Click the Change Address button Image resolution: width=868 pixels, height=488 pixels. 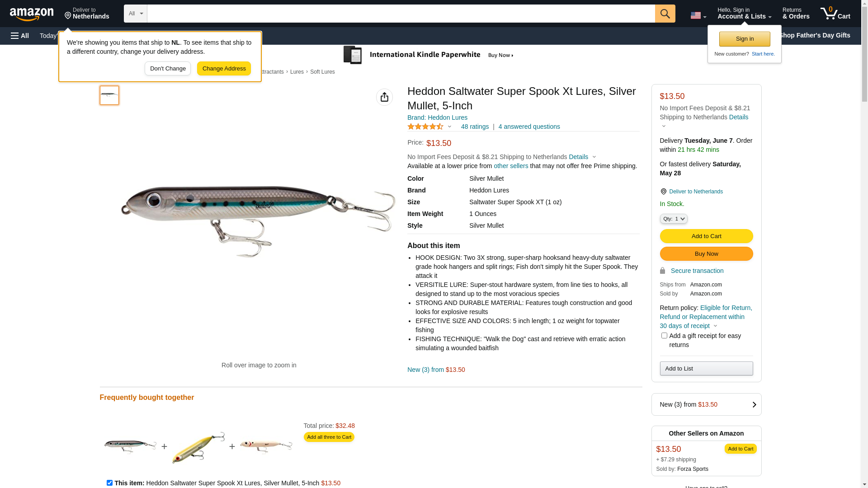coord(224,69)
